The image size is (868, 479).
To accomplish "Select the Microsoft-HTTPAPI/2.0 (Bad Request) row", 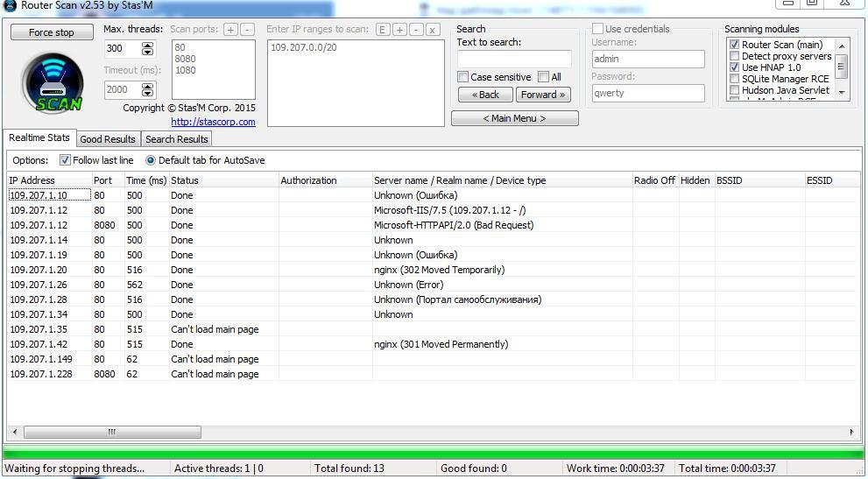I will point(434,225).
